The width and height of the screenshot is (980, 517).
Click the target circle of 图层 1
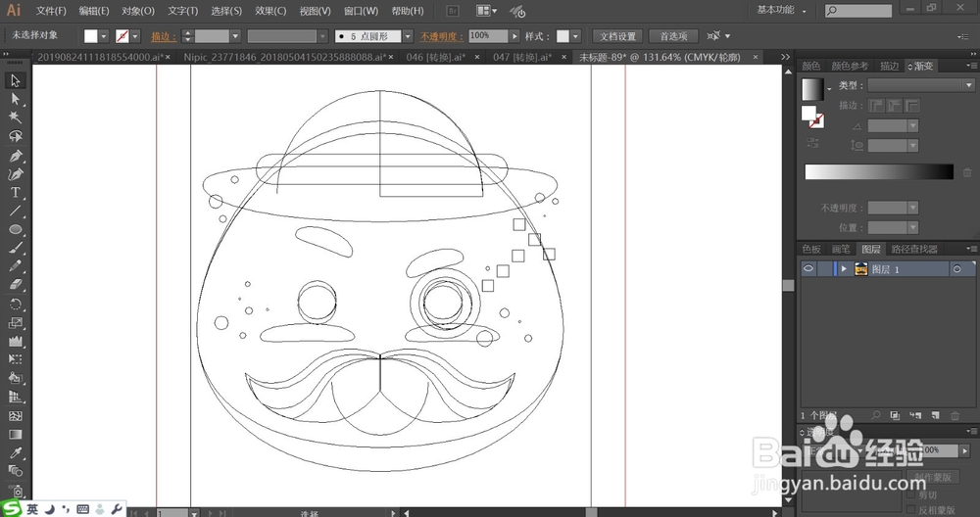[956, 268]
